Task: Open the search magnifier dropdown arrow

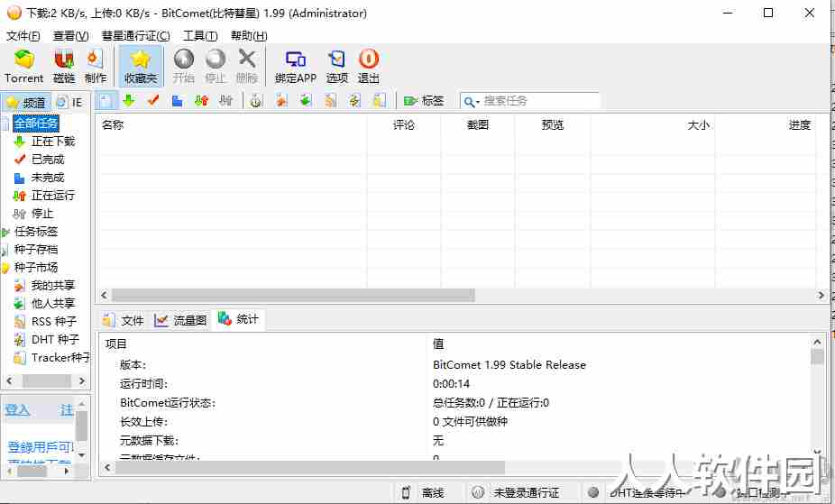Action: click(478, 102)
